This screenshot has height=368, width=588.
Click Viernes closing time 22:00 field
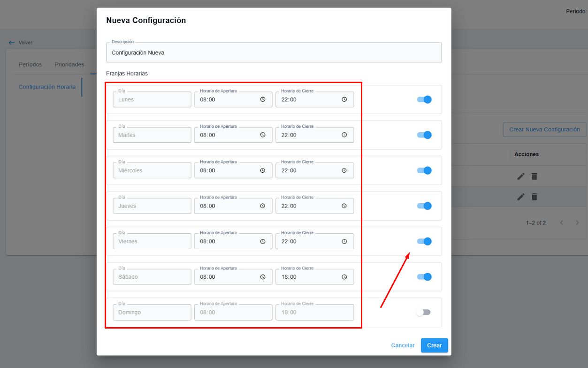pos(315,241)
